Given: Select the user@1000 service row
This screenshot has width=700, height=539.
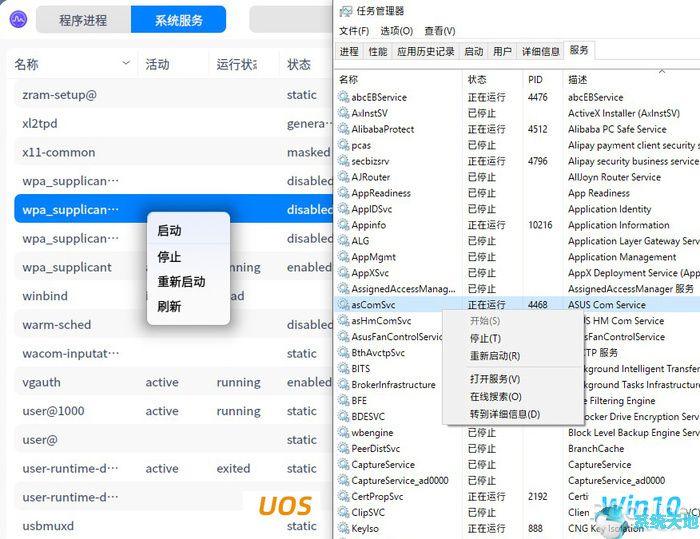Looking at the screenshot, I should 174,411.
